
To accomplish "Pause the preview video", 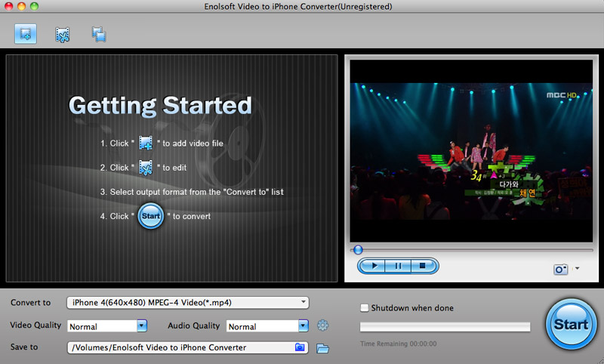I will tap(398, 266).
